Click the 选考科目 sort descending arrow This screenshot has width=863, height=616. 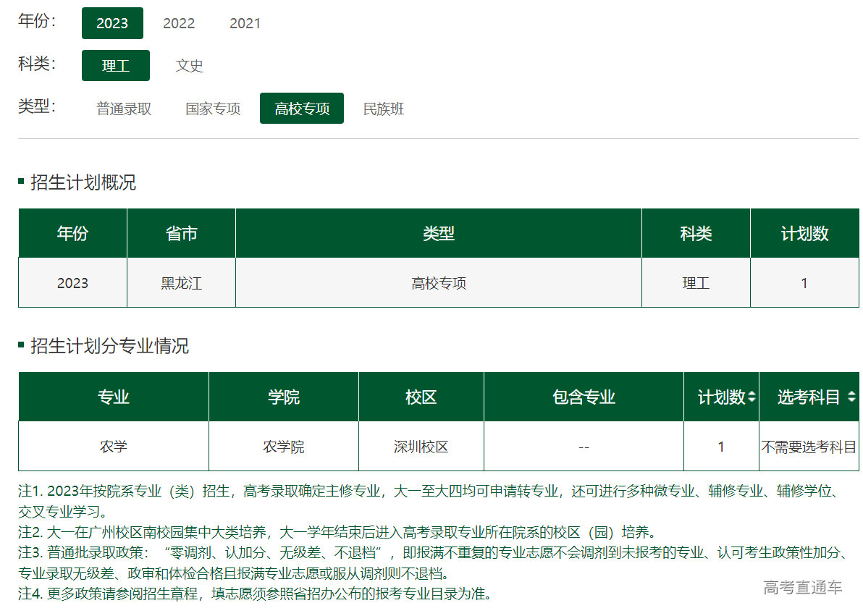852,400
